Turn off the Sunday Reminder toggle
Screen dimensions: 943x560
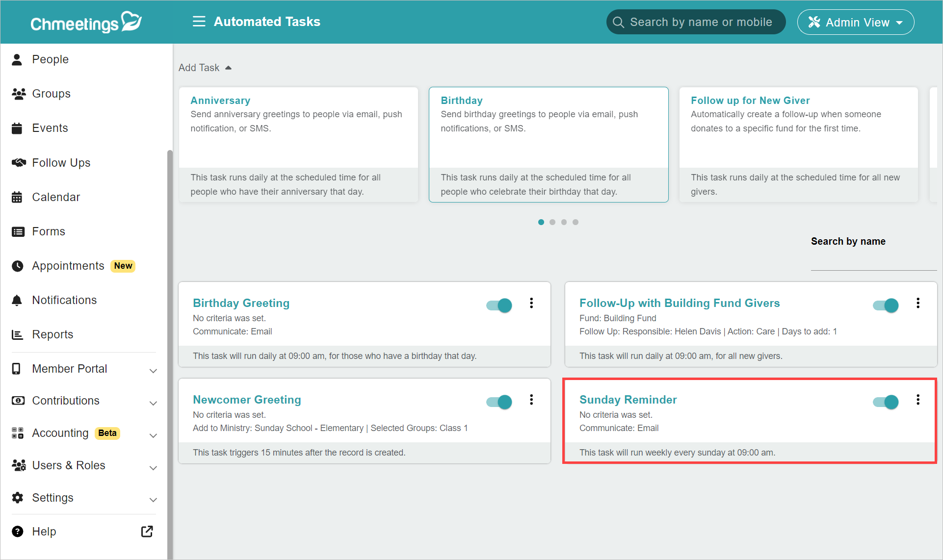pos(886,402)
